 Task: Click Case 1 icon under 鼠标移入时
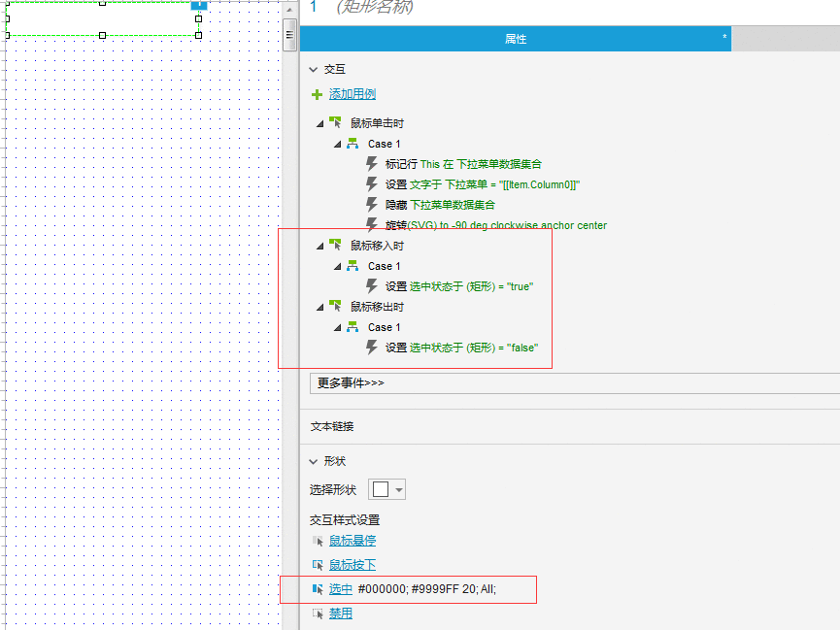click(x=353, y=266)
